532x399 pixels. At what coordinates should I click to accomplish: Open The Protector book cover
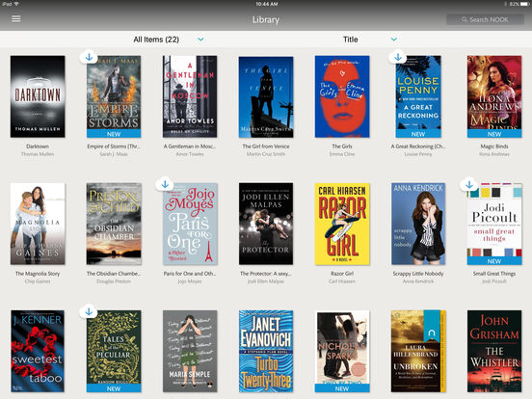click(x=266, y=224)
